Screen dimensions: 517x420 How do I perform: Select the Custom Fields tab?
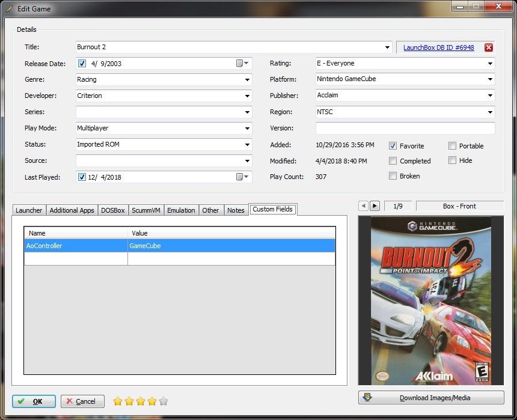point(273,209)
